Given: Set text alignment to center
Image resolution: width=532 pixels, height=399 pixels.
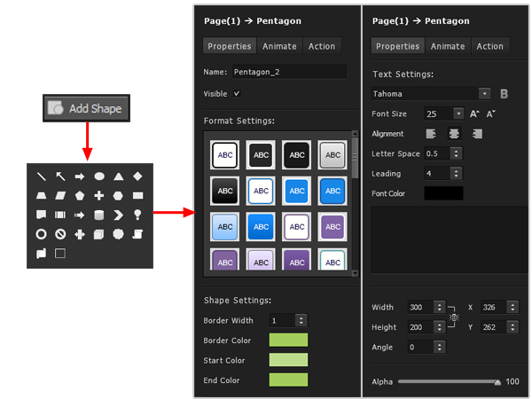Looking at the screenshot, I should pyautogui.click(x=454, y=134).
